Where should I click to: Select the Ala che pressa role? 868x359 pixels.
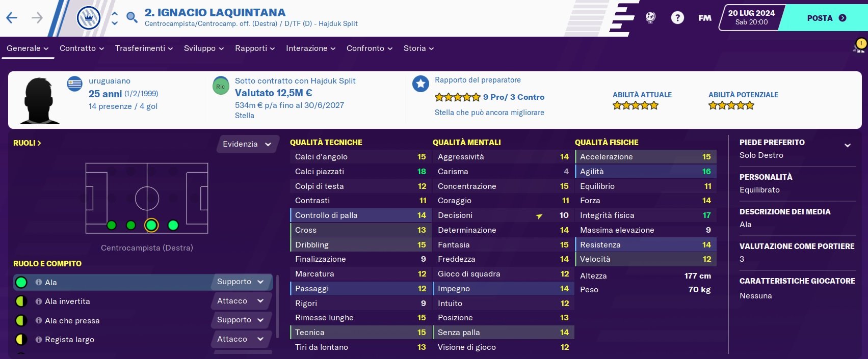72,321
